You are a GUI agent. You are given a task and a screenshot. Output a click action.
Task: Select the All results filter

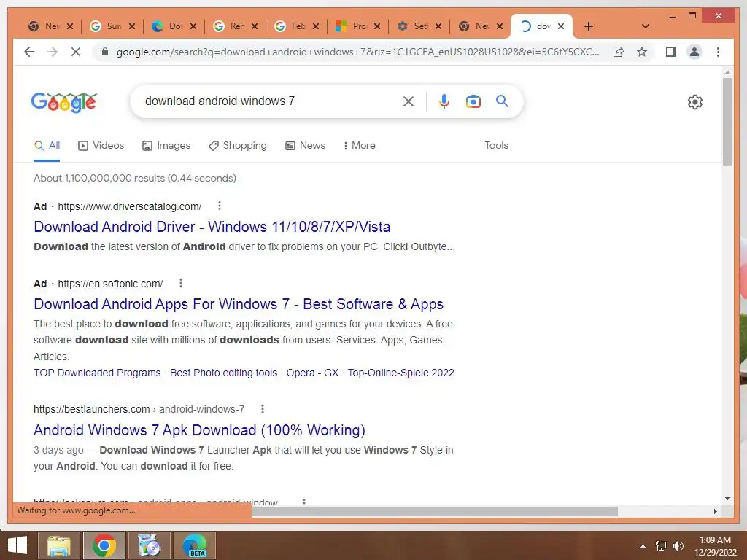coord(47,146)
